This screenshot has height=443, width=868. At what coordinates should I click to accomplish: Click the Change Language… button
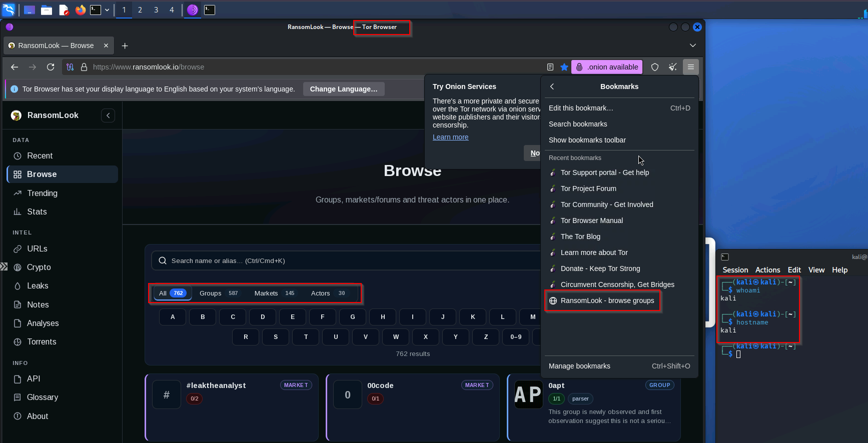click(344, 89)
